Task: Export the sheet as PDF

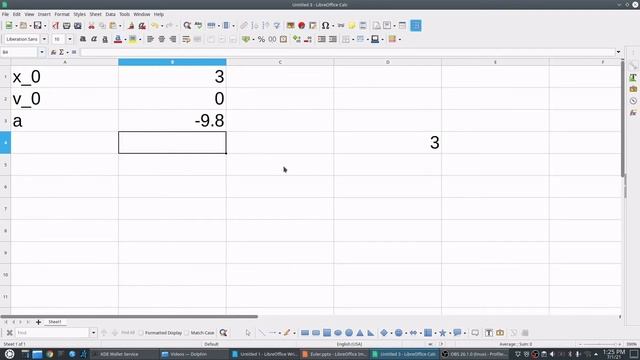Action: [x=56, y=26]
